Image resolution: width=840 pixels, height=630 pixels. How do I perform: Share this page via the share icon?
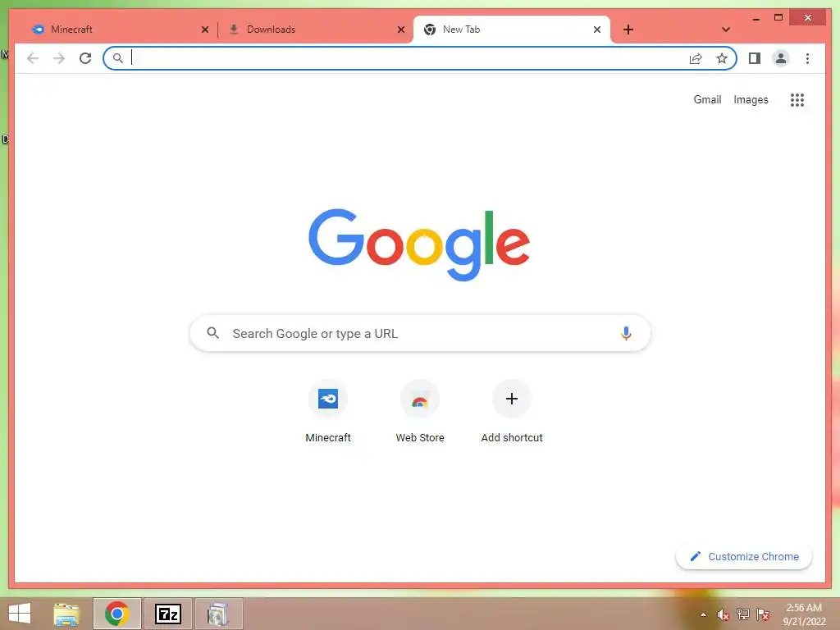coord(696,58)
